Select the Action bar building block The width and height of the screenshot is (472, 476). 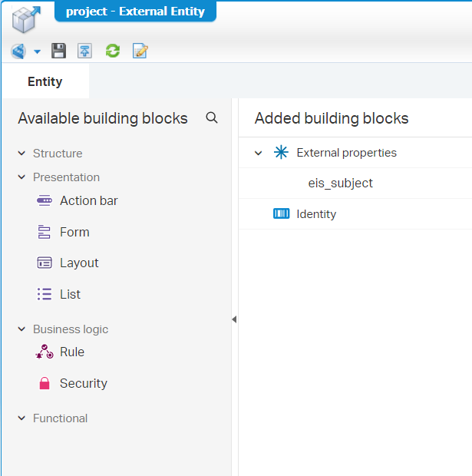point(88,201)
